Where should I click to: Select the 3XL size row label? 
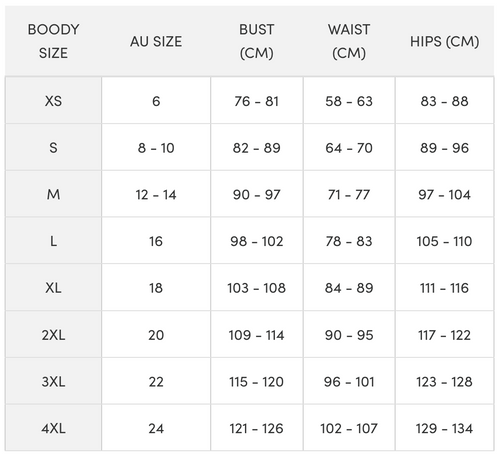tap(53, 381)
